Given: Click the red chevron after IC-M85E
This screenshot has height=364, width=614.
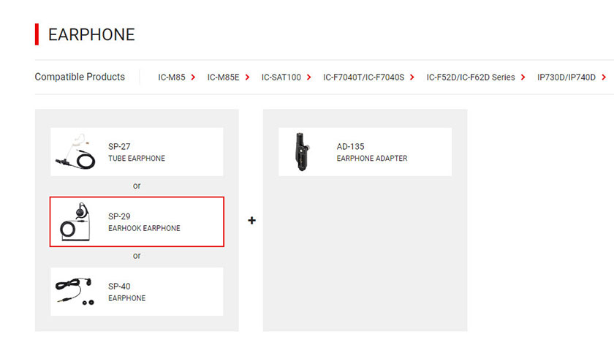Looking at the screenshot, I should tap(247, 77).
